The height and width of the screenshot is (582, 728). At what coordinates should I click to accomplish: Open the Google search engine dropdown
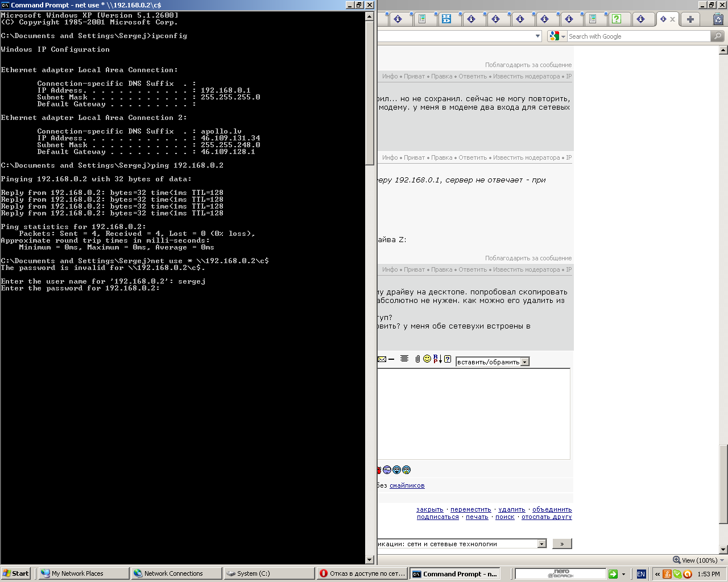pyautogui.click(x=557, y=36)
